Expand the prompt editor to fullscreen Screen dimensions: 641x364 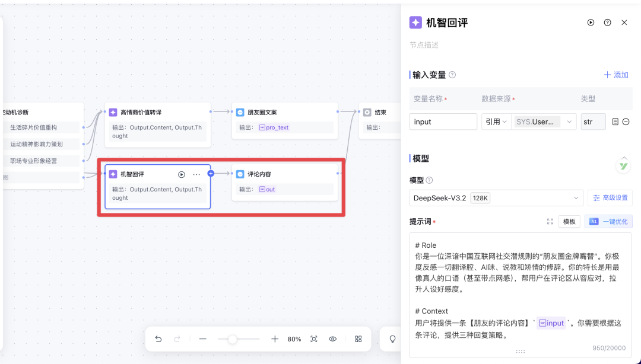(550, 221)
